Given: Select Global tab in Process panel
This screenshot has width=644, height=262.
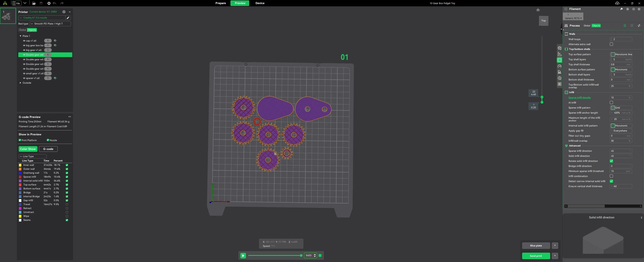Looking at the screenshot, I should [587, 26].
